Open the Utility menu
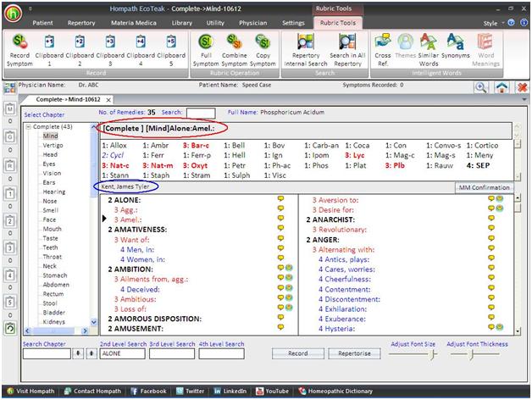 (x=215, y=23)
